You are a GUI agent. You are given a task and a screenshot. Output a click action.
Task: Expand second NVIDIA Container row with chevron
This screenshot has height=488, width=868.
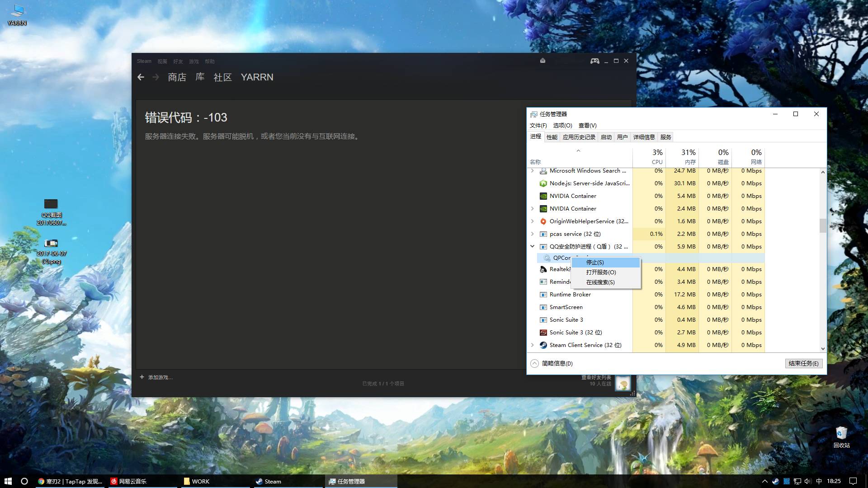pyautogui.click(x=532, y=209)
